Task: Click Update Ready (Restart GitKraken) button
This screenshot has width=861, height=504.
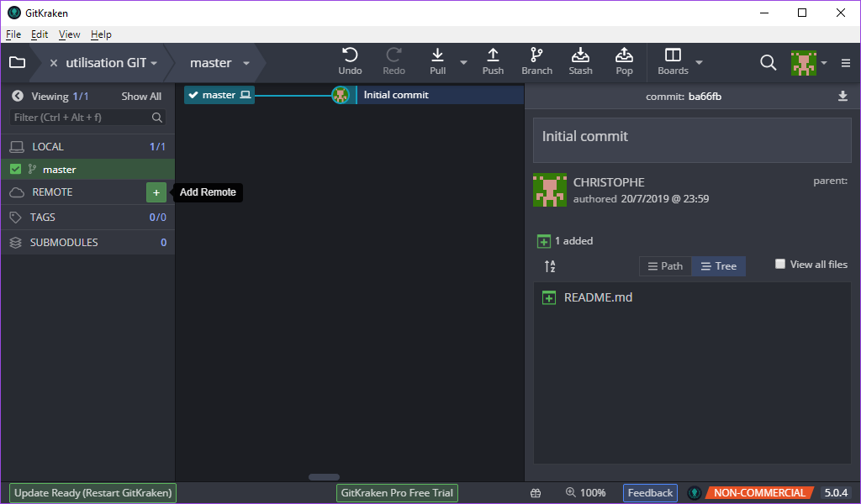Action: tap(92, 492)
